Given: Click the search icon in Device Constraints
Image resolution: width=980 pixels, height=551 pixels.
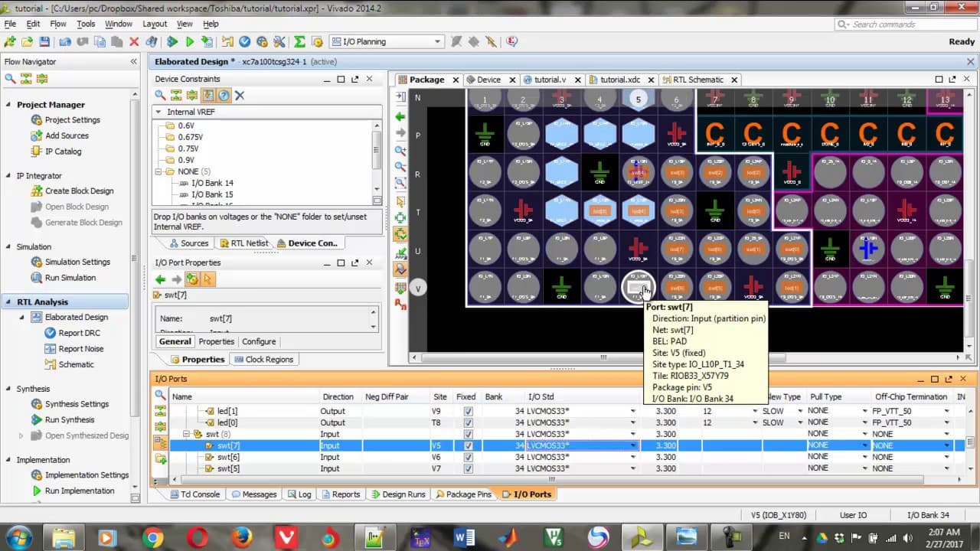Looking at the screenshot, I should pos(160,96).
